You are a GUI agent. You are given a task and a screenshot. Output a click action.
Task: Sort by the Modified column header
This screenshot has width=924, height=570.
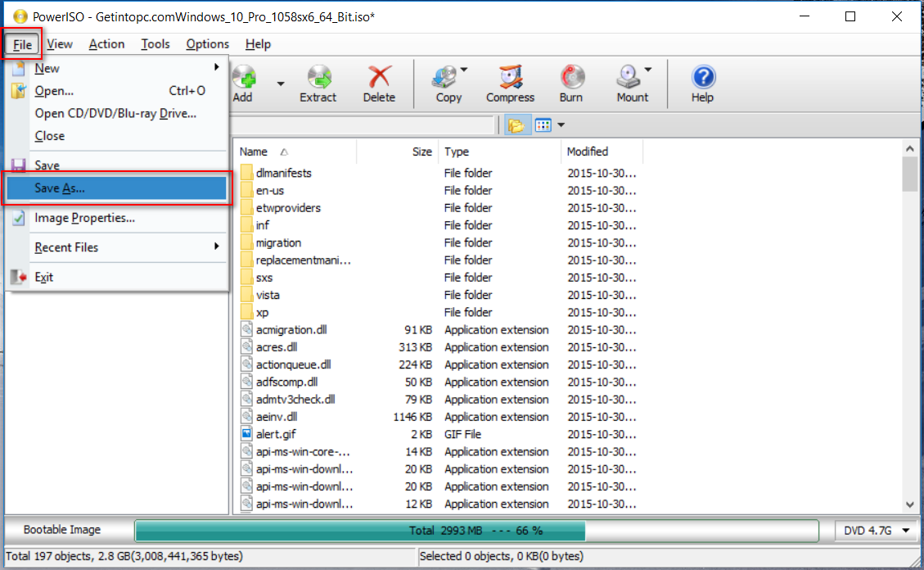[602, 152]
